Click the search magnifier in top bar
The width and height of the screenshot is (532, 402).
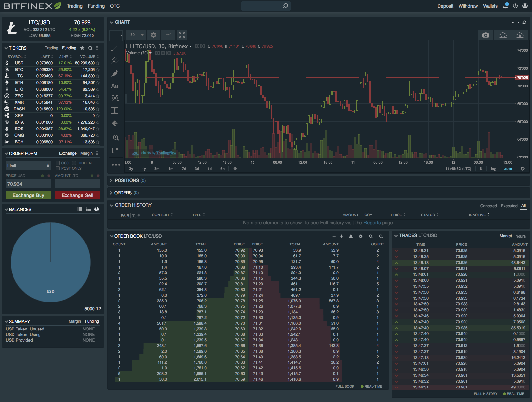click(x=285, y=6)
